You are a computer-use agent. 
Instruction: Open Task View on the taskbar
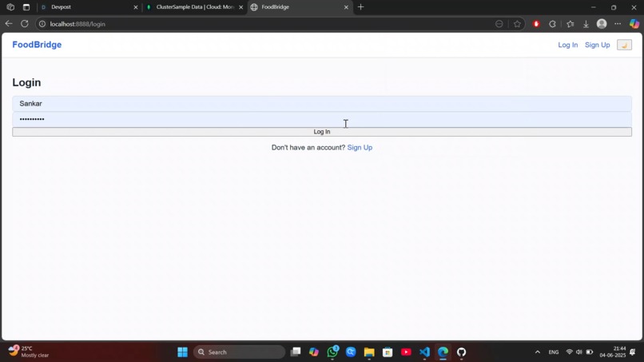[x=296, y=352]
